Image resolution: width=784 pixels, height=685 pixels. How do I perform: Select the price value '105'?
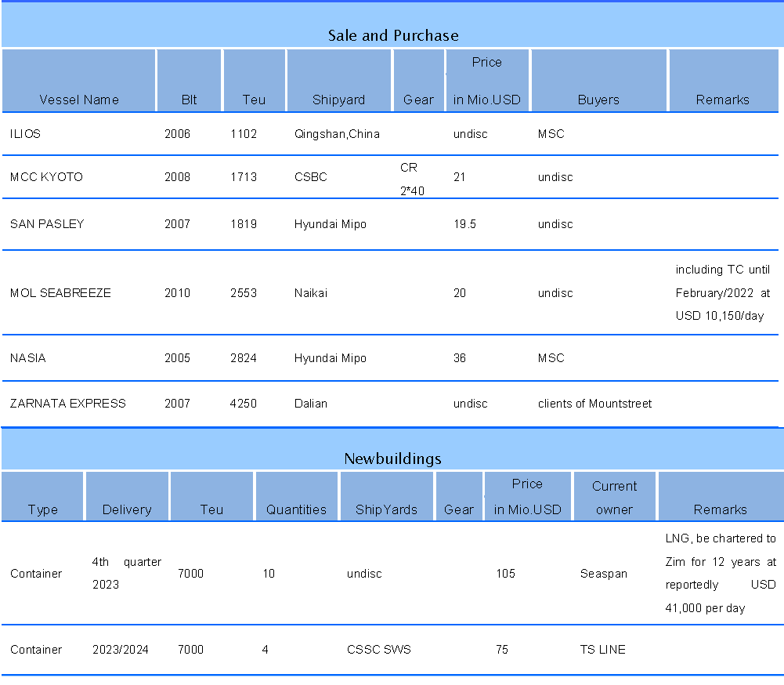pyautogui.click(x=505, y=574)
